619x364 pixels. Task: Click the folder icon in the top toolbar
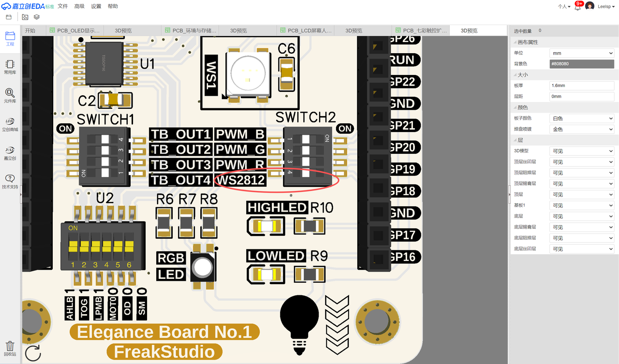tap(9, 17)
